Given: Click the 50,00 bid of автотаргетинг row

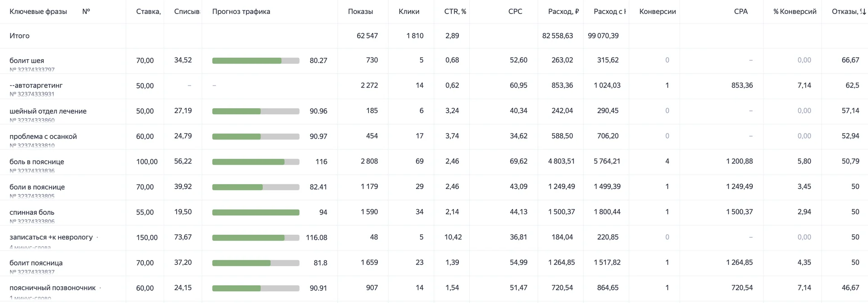Looking at the screenshot, I should coord(145,86).
